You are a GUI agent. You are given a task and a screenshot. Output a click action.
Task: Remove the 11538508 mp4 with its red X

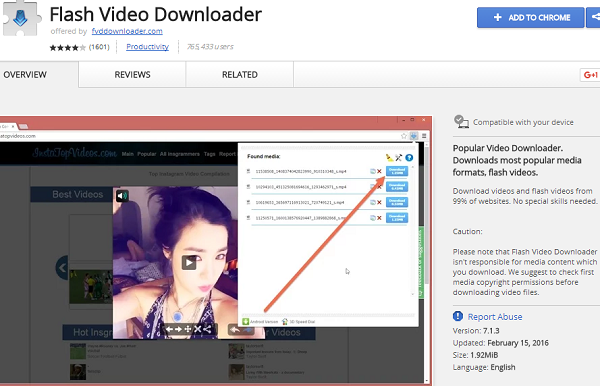tap(379, 171)
